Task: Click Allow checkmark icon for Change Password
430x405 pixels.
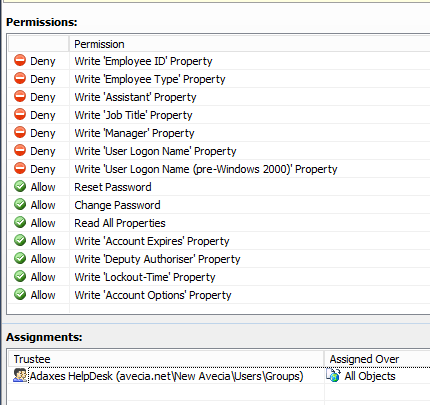Action: [x=20, y=205]
